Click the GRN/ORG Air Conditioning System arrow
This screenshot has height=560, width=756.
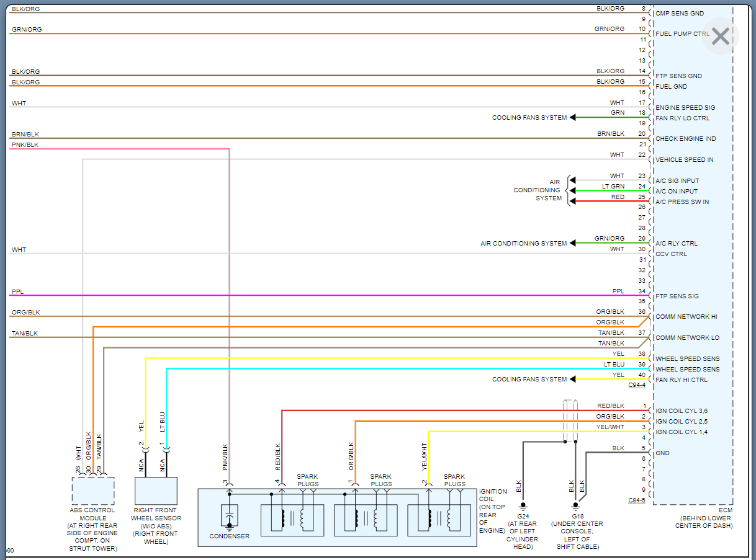click(x=574, y=243)
